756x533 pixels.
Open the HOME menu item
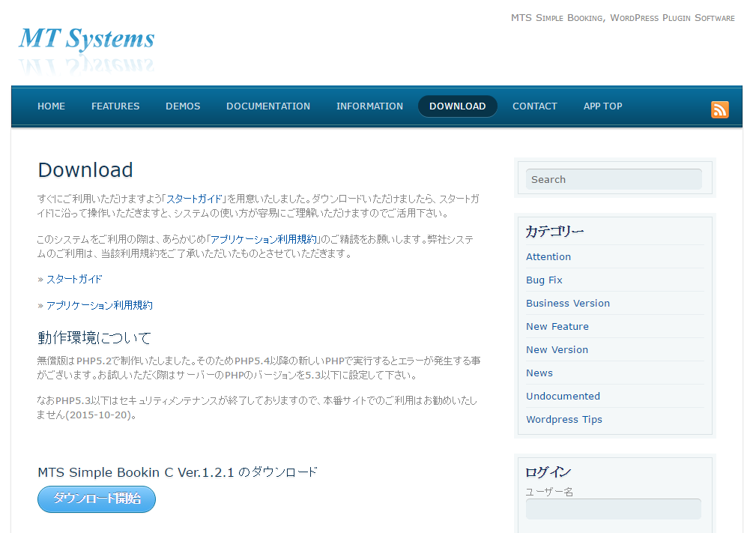point(51,106)
